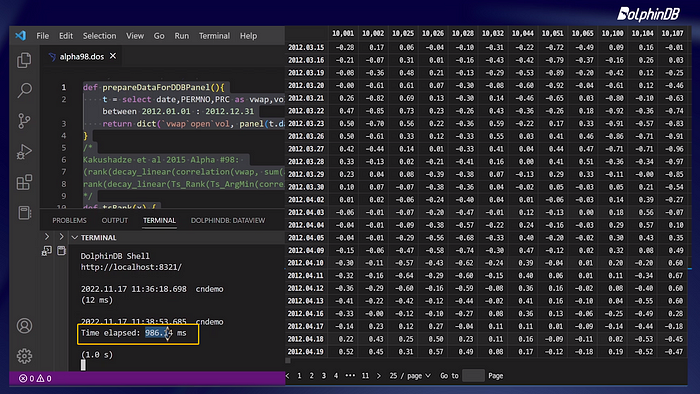Go to page 1 in table pager
The image size is (700, 394).
[x=299, y=376]
